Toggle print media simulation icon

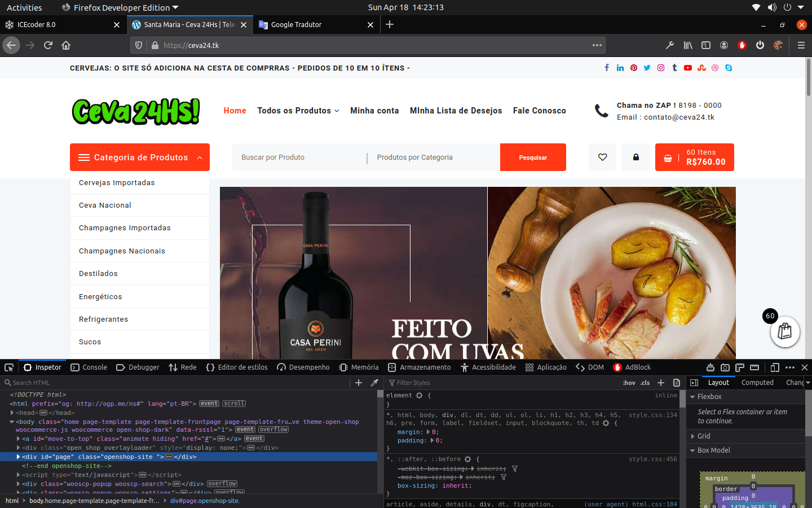tap(677, 383)
